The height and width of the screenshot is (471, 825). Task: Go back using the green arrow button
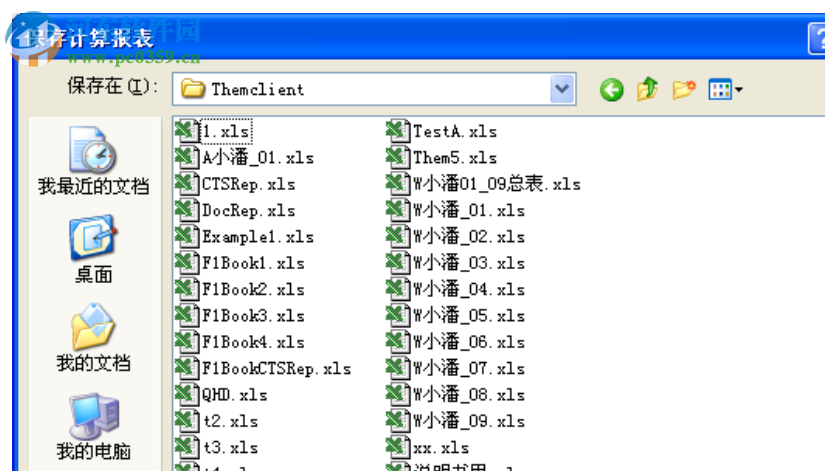tap(611, 89)
